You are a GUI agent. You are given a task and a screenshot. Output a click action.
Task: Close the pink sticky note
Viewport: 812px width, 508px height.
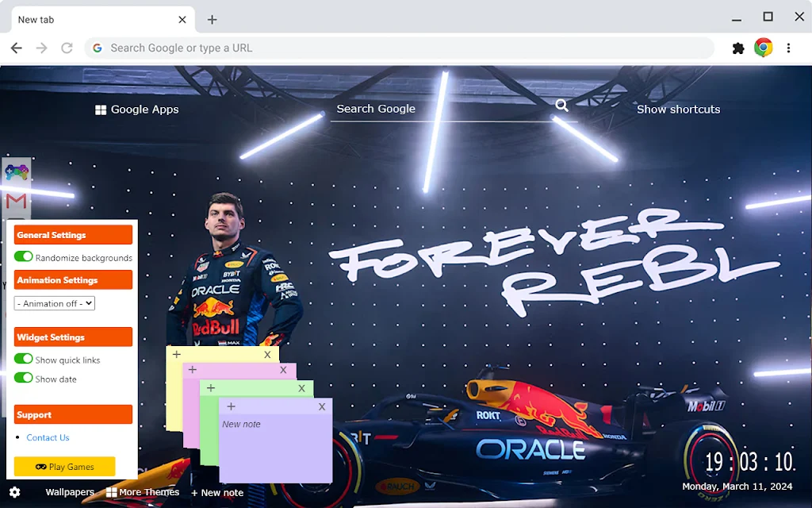click(x=283, y=370)
